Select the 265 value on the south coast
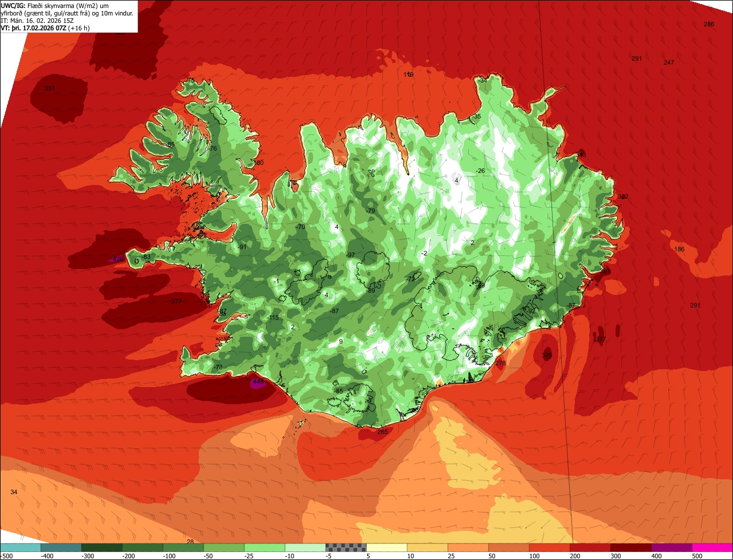 click(x=383, y=432)
